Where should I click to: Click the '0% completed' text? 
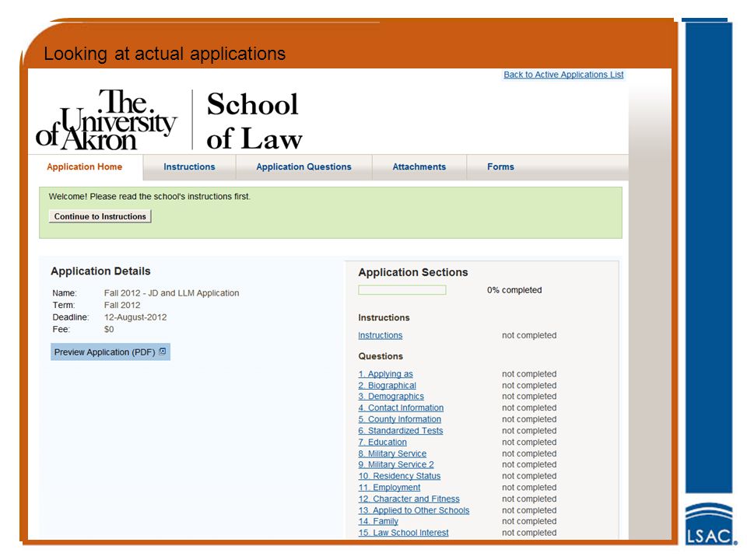click(514, 290)
